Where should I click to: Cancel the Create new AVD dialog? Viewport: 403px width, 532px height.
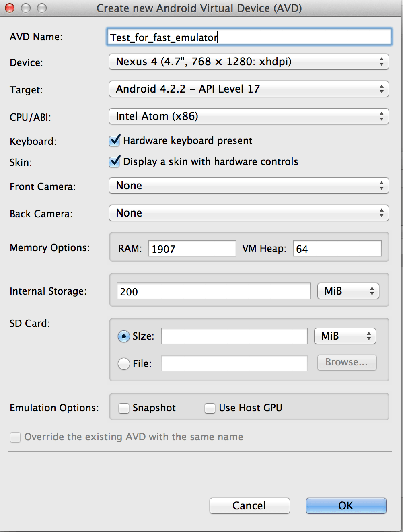click(249, 506)
